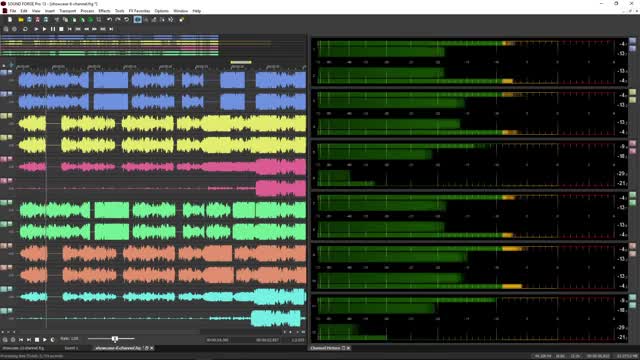Click the Redo arrow icon
640x360 pixels.
(118, 20)
